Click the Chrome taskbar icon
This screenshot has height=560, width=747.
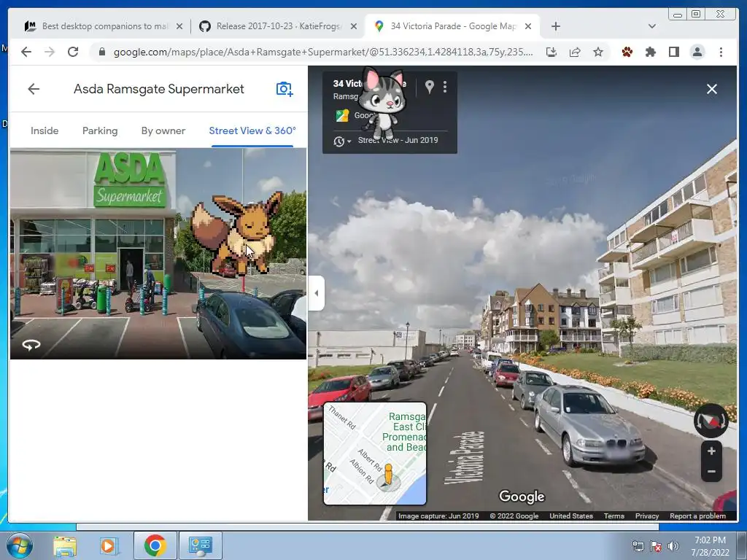click(x=155, y=545)
